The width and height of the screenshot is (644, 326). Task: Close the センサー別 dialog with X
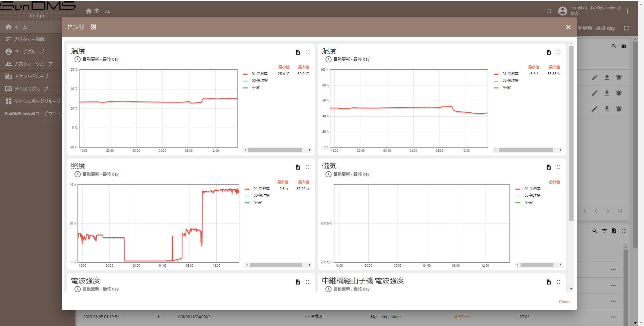coord(568,27)
